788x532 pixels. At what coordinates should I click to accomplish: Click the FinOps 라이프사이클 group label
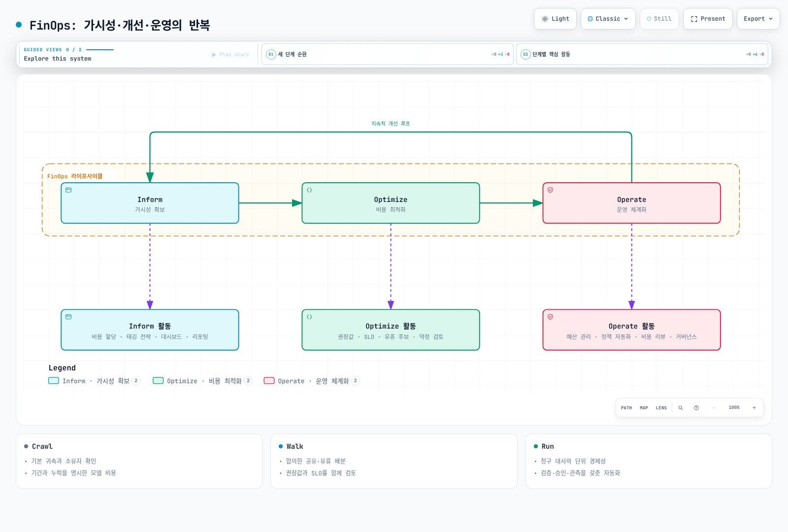[75, 176]
